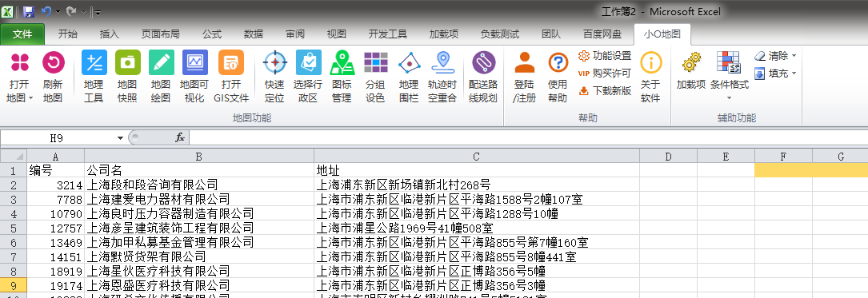Open 选择行政区 tool
Viewport: 868px width, 298px height.
[308, 77]
